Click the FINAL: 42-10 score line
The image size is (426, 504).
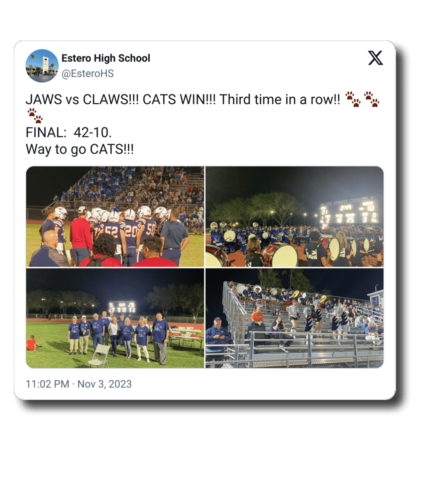coord(69,132)
